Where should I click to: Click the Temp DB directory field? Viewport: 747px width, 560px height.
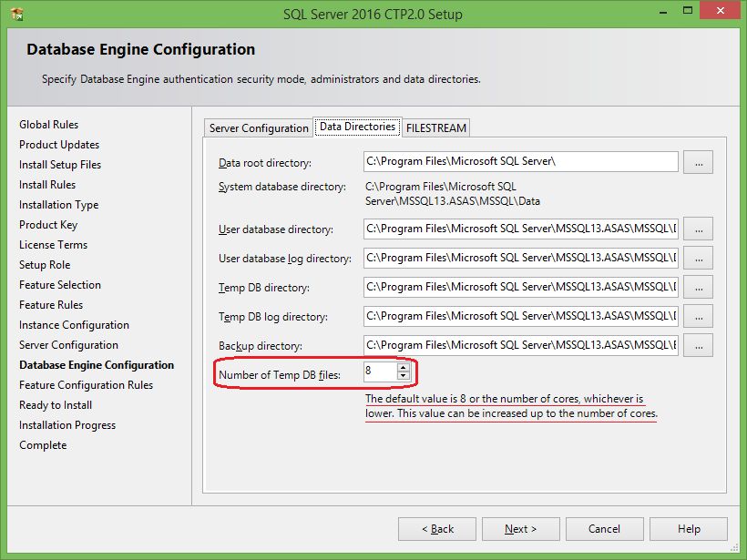[521, 287]
